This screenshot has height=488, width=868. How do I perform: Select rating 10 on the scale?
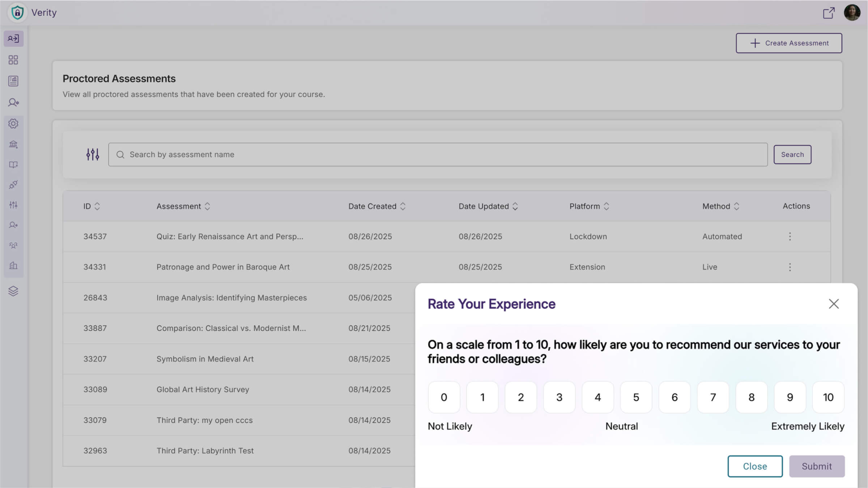(828, 397)
